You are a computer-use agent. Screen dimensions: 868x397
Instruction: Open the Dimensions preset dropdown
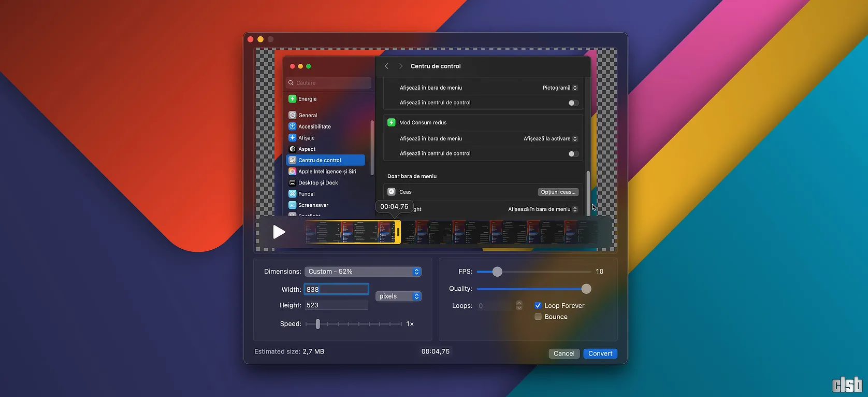pyautogui.click(x=363, y=272)
